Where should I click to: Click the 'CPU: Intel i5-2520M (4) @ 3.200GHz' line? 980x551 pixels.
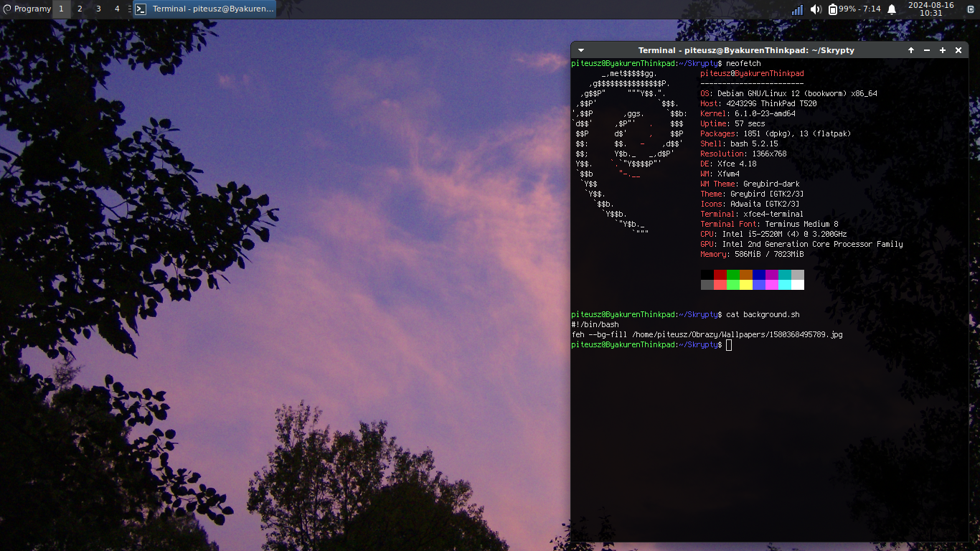click(x=774, y=235)
